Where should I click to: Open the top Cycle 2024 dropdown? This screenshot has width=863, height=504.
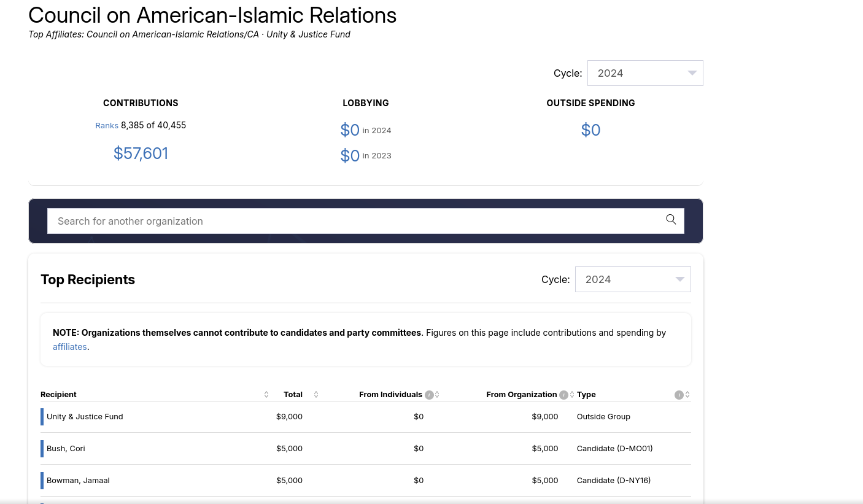pyautogui.click(x=645, y=73)
